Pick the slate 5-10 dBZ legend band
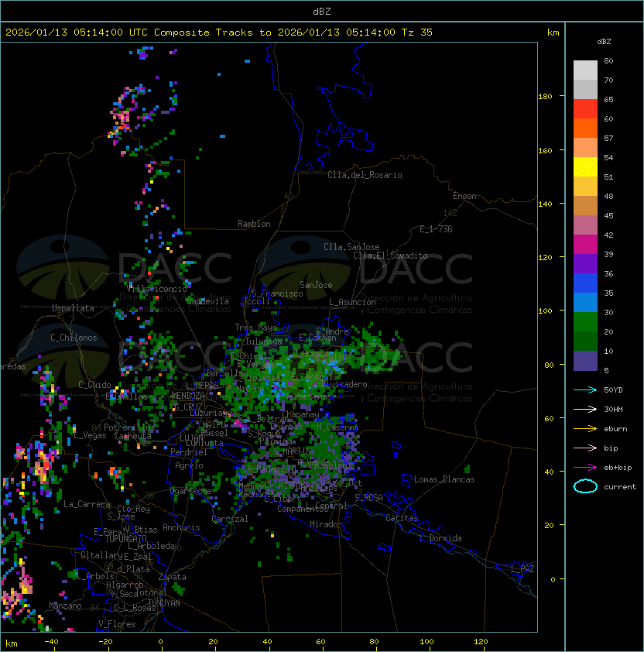The height and width of the screenshot is (652, 644). click(x=585, y=361)
